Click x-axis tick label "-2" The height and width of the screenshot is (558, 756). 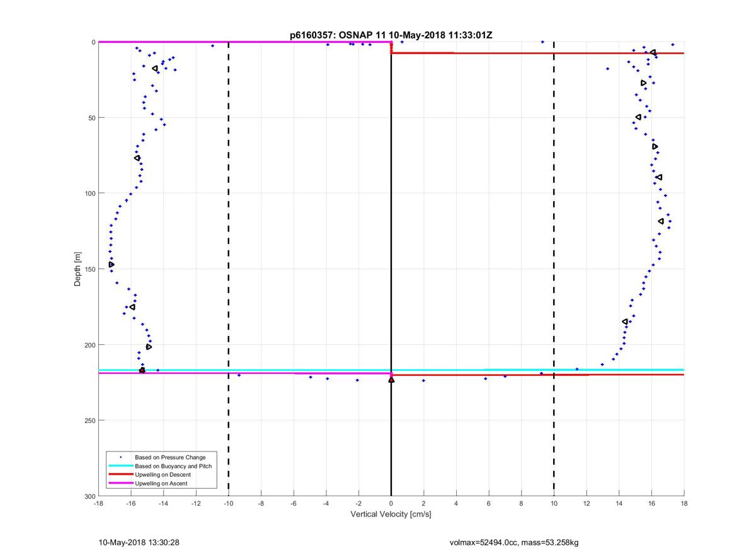coord(358,504)
